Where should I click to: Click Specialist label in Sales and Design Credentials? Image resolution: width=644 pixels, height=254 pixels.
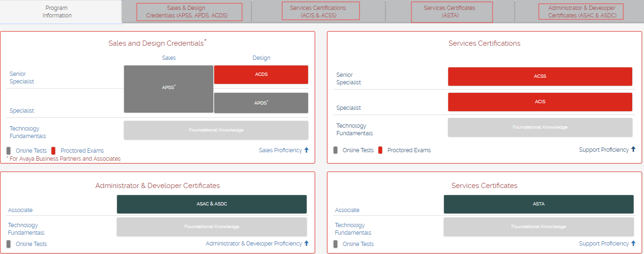[x=22, y=111]
